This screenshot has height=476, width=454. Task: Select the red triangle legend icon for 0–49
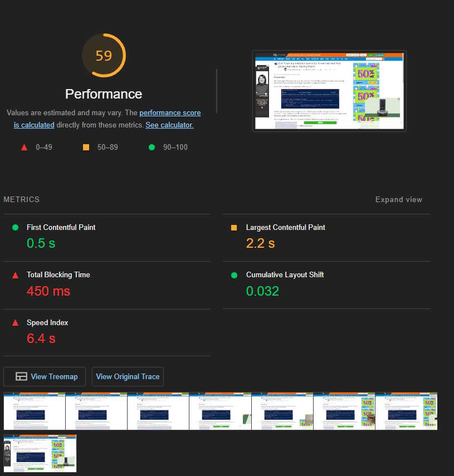[23, 147]
